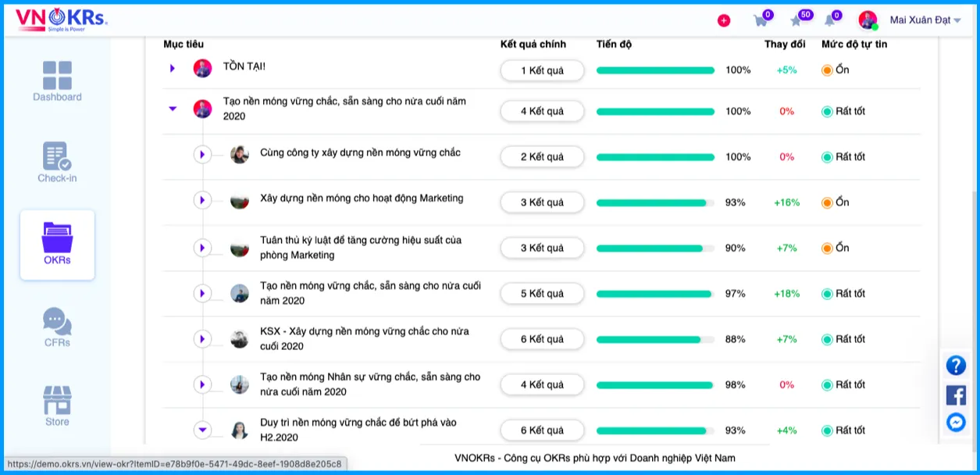Open Mai Xuân Đạt user dropdown

pyautogui.click(x=925, y=20)
